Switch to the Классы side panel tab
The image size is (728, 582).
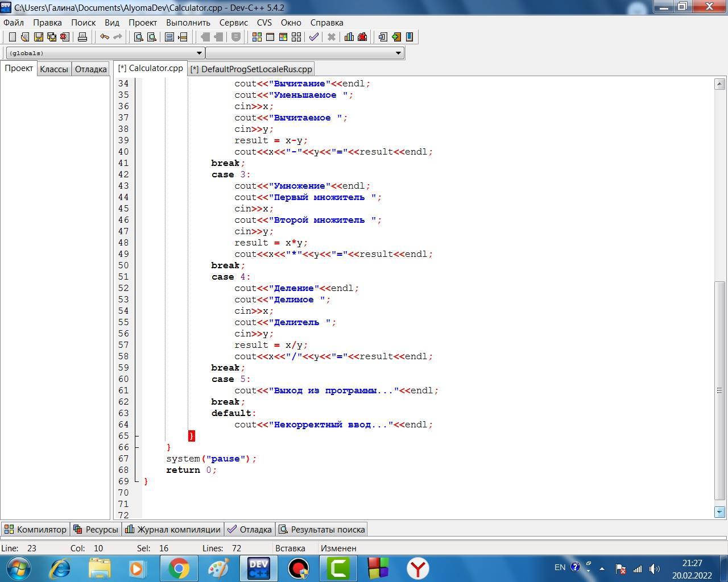pyautogui.click(x=54, y=69)
